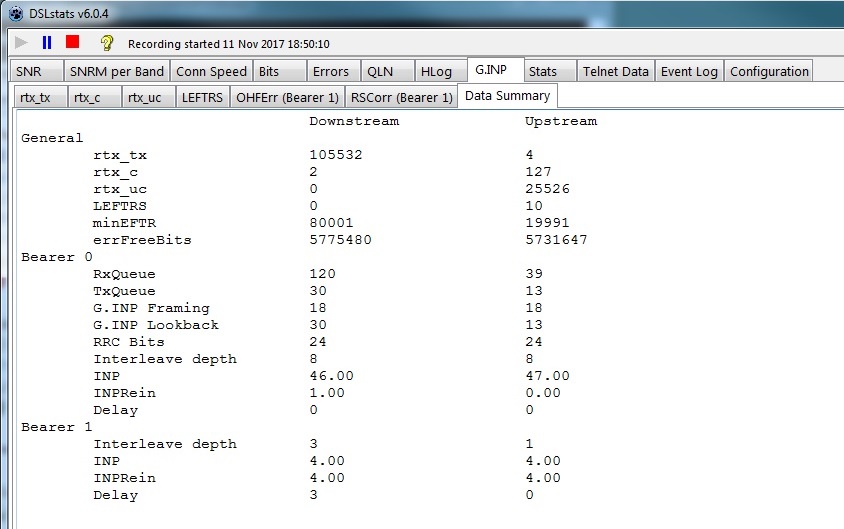
Task: Click the errFreeBits upstream value 5731647
Action: pyautogui.click(x=557, y=240)
